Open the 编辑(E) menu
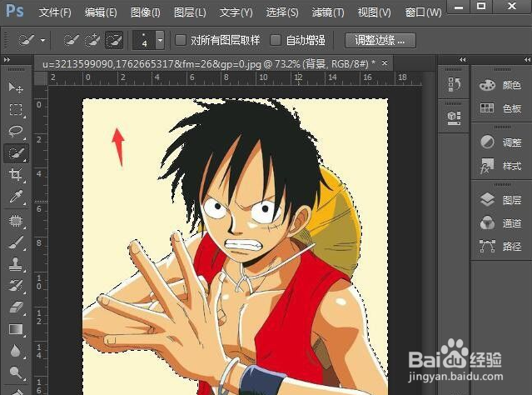 pyautogui.click(x=101, y=12)
